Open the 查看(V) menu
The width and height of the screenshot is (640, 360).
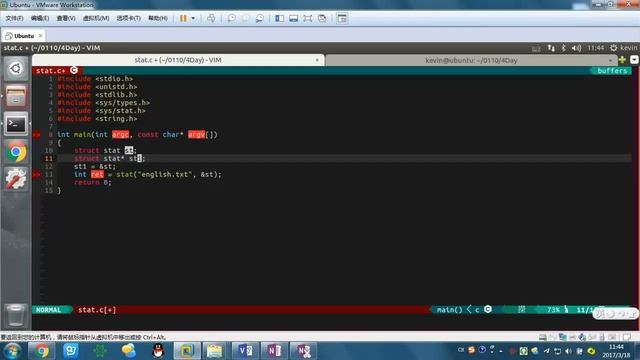click(x=66, y=18)
